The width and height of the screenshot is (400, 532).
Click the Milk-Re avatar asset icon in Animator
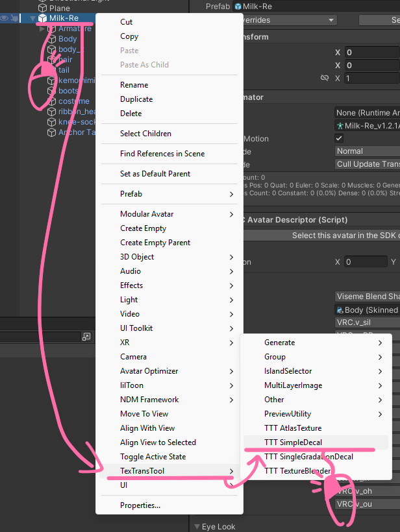340,126
